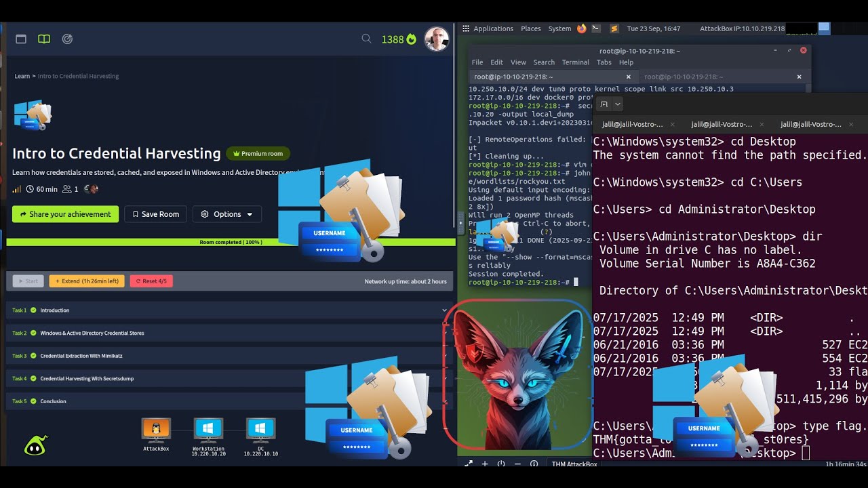This screenshot has height=488, width=868.
Task: Open the Options dropdown
Action: coord(227,214)
